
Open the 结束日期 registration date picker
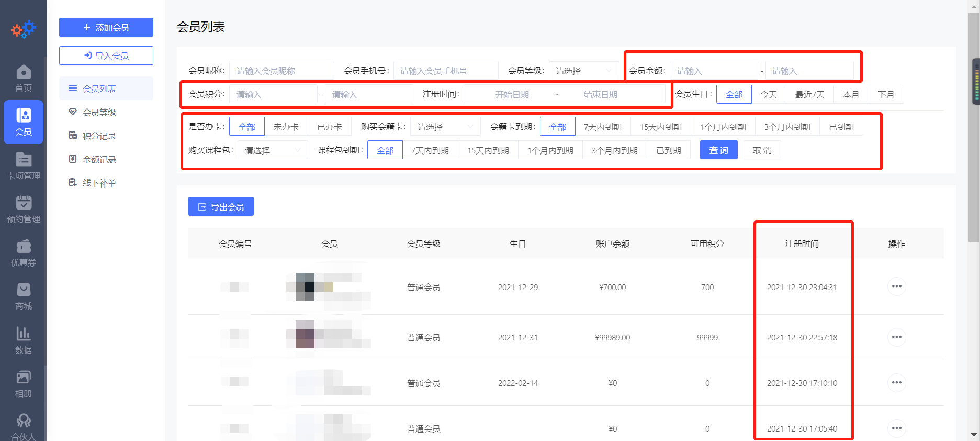click(600, 94)
